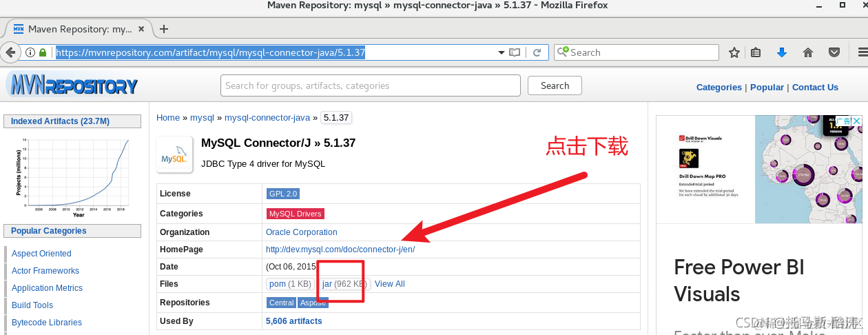Click the MySQL Connector/J » 5.1.37 heading

tap(278, 143)
